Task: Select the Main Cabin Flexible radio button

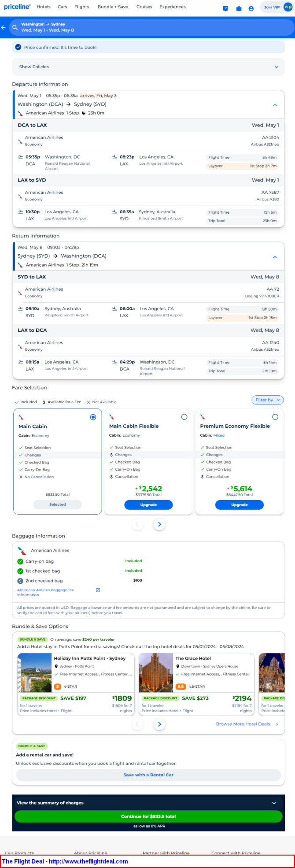Action: pyautogui.click(x=184, y=417)
